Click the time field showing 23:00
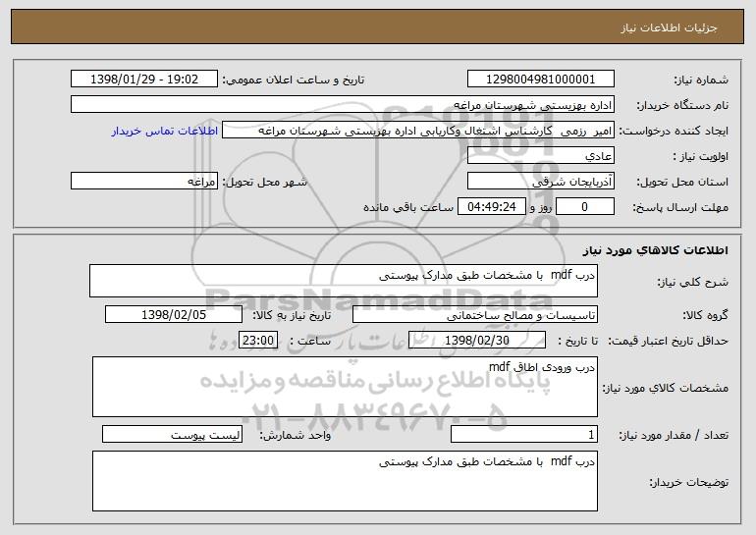This screenshot has width=756, height=535. 258,341
